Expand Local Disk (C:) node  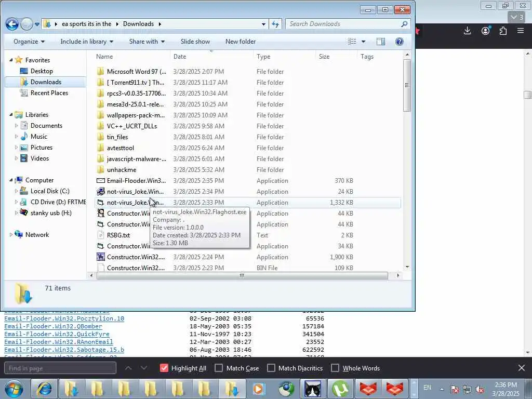tap(16, 191)
